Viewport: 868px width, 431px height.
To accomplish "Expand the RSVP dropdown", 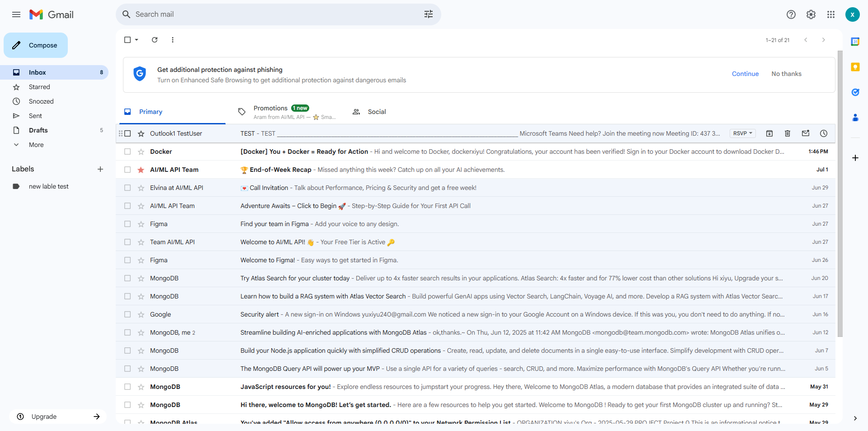I will click(x=743, y=133).
